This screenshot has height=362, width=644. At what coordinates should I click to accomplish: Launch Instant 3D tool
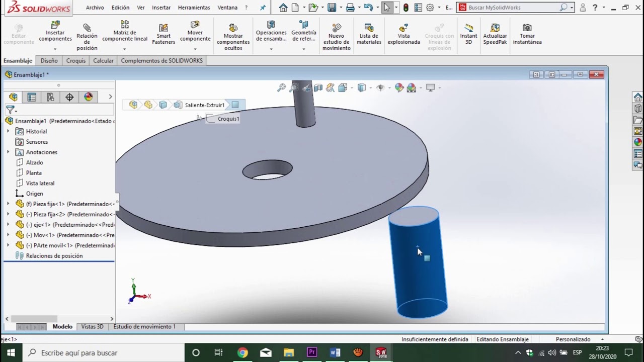(x=468, y=34)
